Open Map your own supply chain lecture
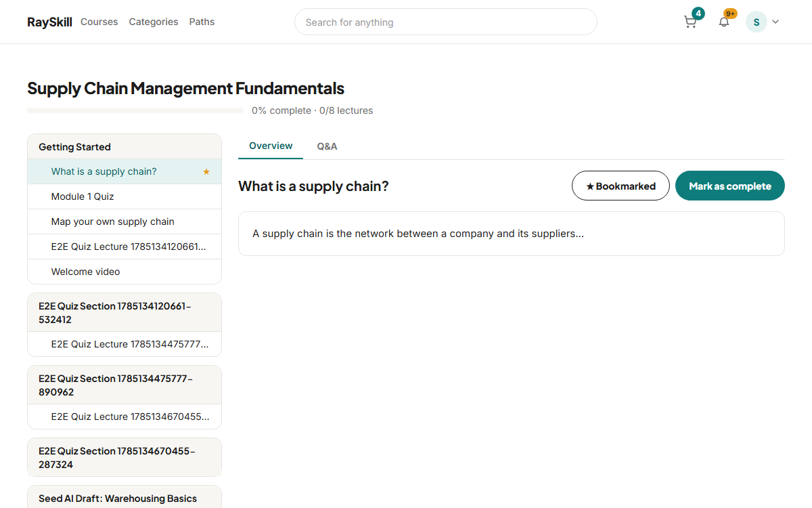This screenshot has width=812, height=508. [x=125, y=221]
